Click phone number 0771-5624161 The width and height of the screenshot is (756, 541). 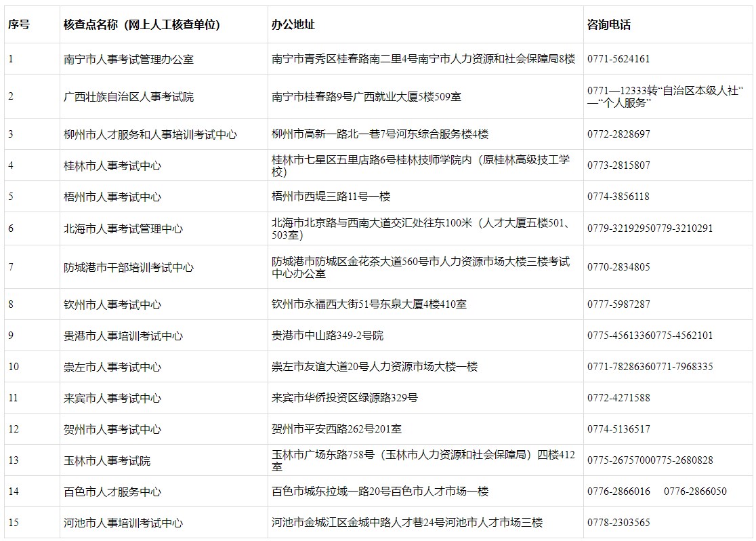pyautogui.click(x=618, y=59)
